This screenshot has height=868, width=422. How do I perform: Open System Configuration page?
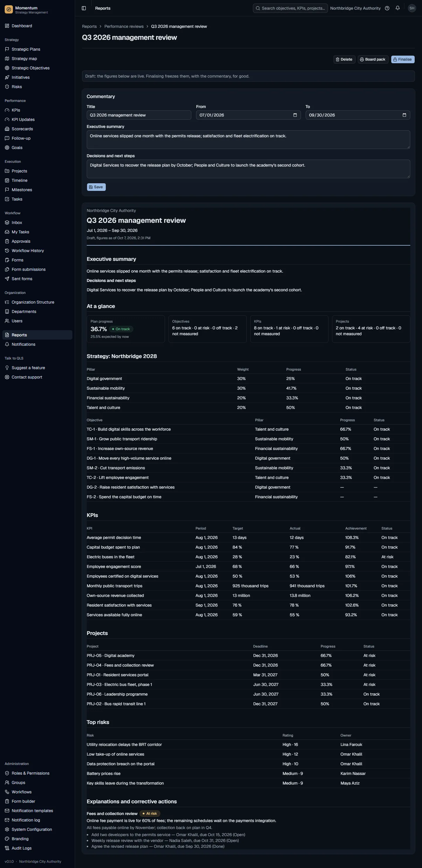click(x=37, y=829)
